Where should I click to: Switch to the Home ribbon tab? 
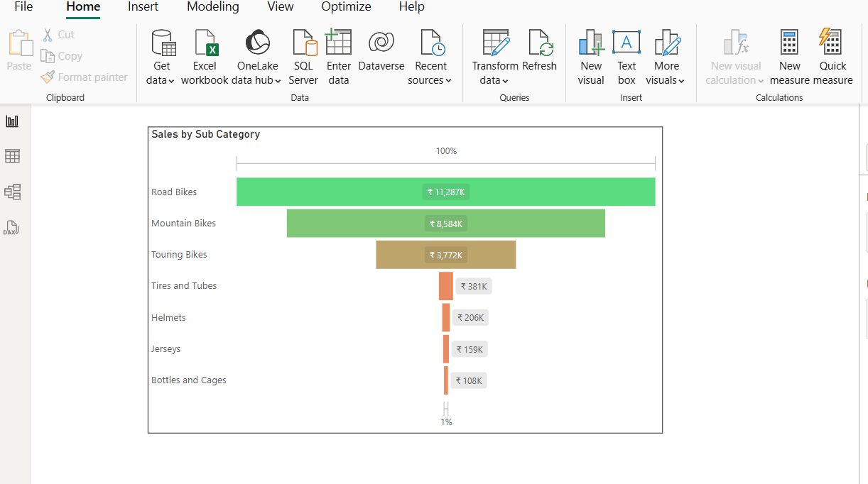point(83,7)
